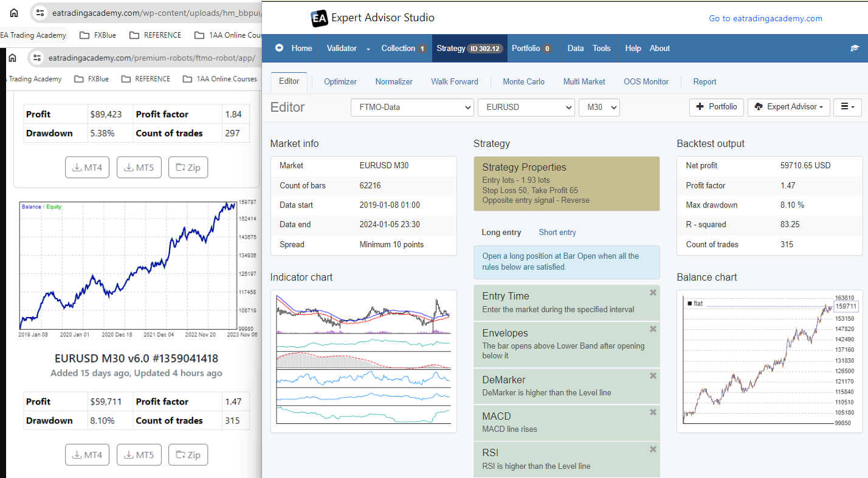Download MT5 file for the $89,423 profit robot

(139, 167)
